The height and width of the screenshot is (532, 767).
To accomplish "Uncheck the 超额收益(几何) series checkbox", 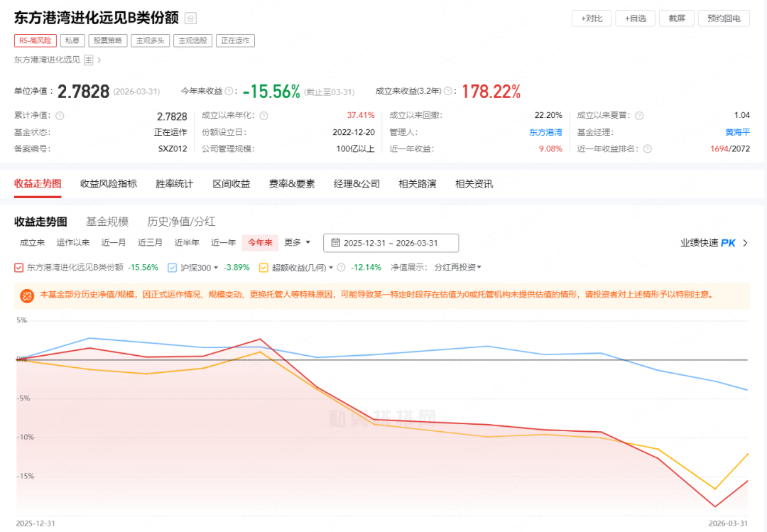I will [x=263, y=267].
